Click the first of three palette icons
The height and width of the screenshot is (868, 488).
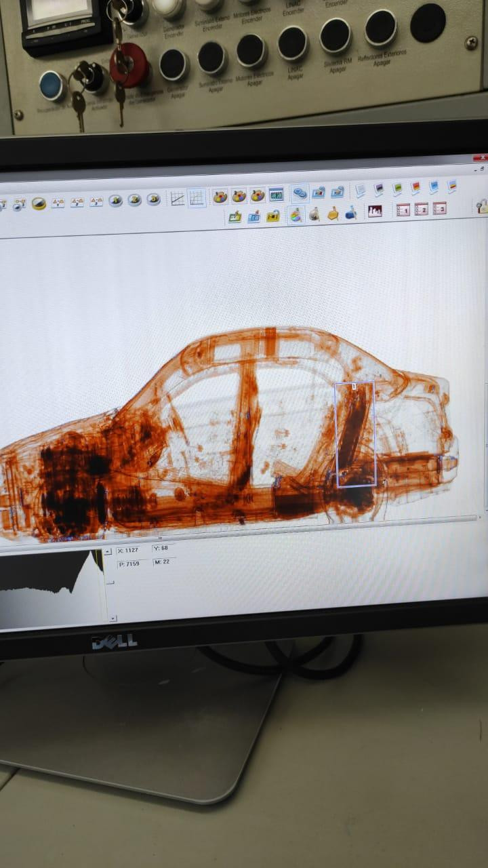click(220, 197)
